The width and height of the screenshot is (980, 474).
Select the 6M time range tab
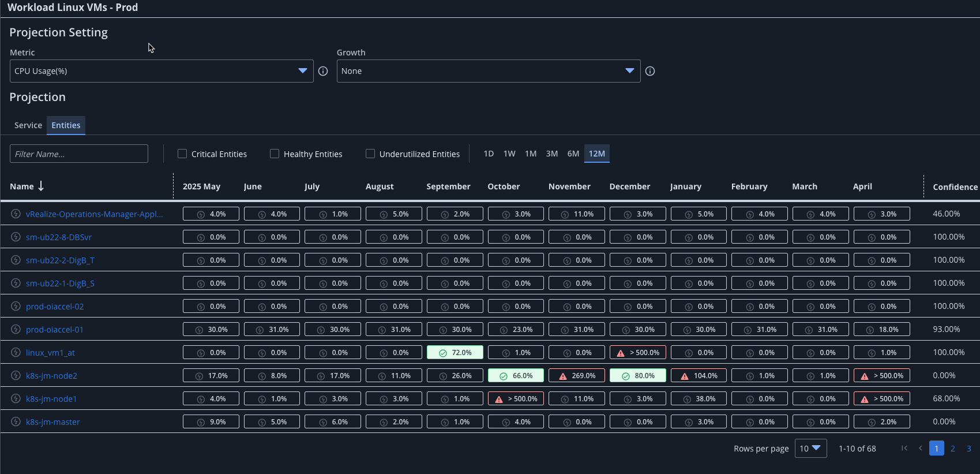point(573,154)
